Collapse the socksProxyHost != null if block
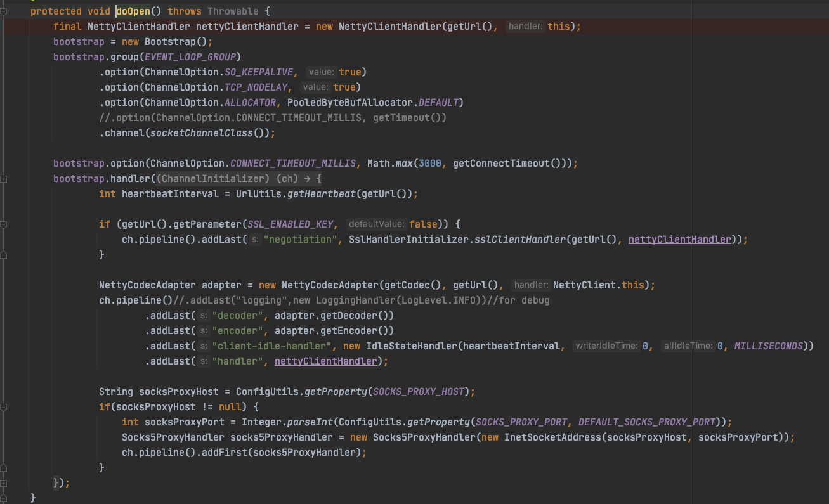 coord(4,407)
